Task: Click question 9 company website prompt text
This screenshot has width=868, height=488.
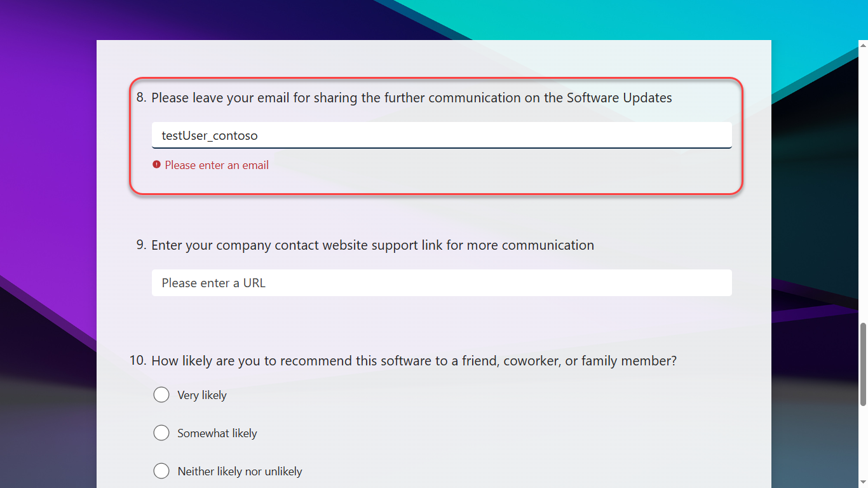Action: tap(372, 245)
